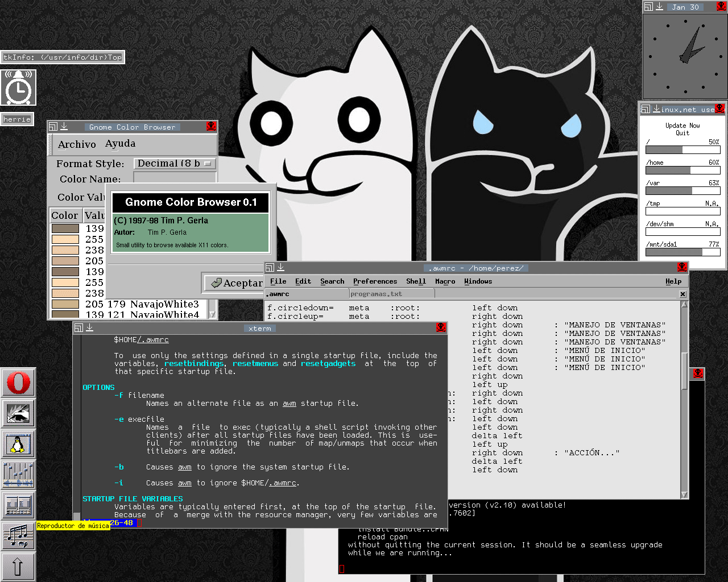The image size is (728, 582).
Task: Click the tkInfo desktop label
Action: [x=62, y=57]
